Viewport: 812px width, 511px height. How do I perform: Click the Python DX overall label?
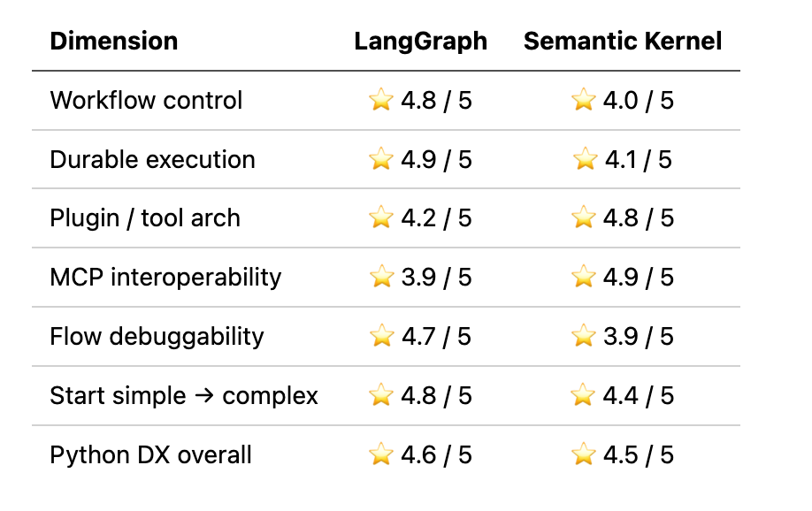tap(150, 455)
